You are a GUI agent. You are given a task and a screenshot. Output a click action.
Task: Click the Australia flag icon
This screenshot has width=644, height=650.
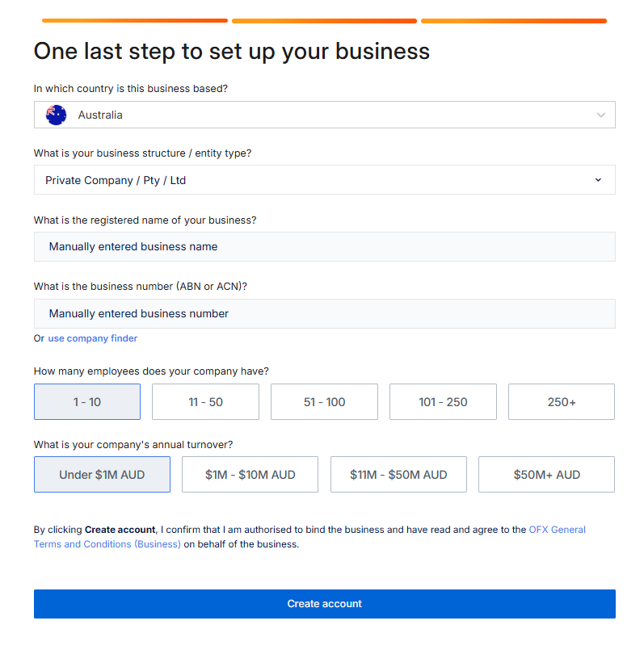[x=56, y=115]
